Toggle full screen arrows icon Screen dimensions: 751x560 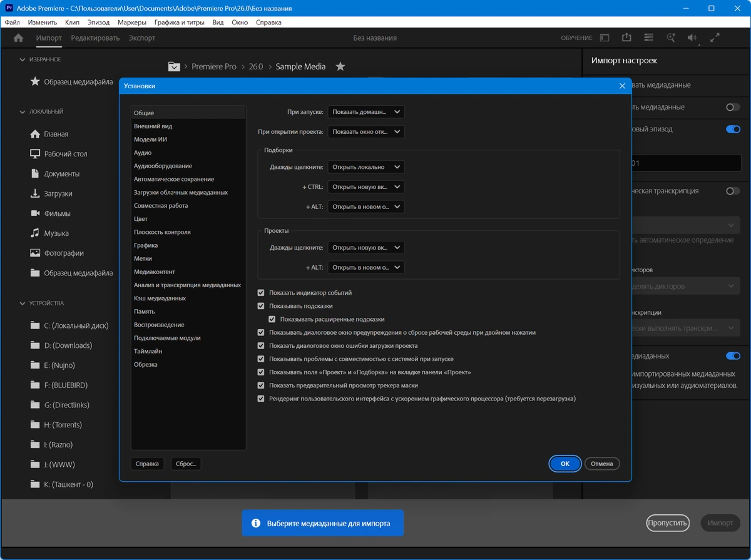point(715,38)
